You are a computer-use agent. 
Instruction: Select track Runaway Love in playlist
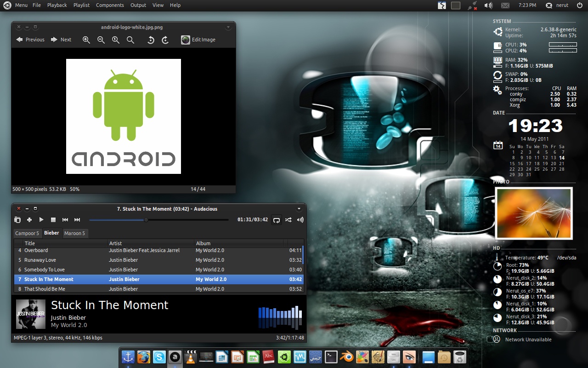158,260
